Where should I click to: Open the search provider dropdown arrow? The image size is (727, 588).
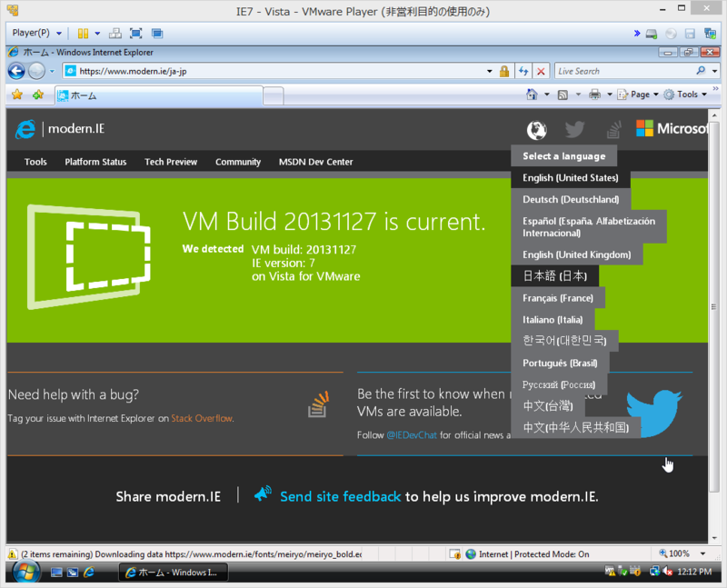pyautogui.click(x=714, y=71)
